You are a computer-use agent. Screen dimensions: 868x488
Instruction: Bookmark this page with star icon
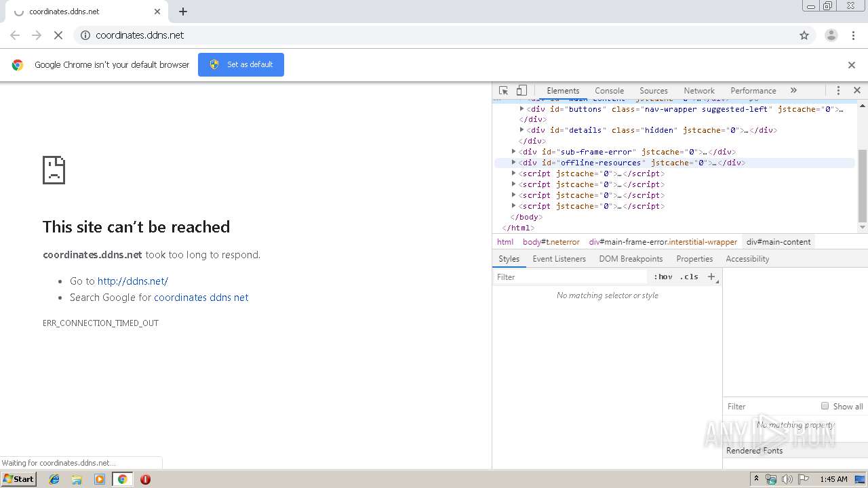804,35
